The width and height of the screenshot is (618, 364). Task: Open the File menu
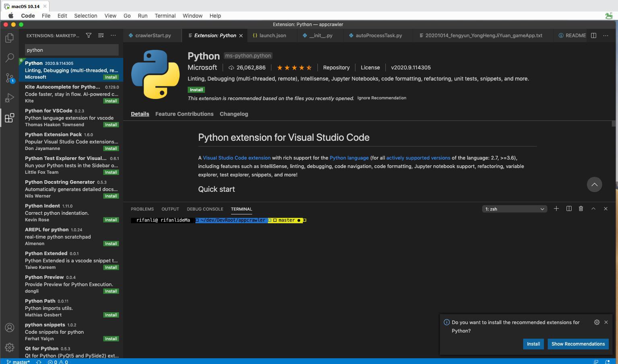[x=46, y=16]
